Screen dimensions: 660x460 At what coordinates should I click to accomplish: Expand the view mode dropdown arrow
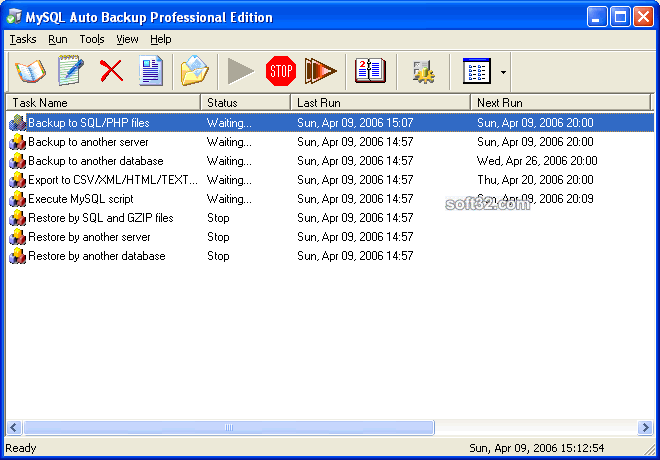click(x=503, y=72)
